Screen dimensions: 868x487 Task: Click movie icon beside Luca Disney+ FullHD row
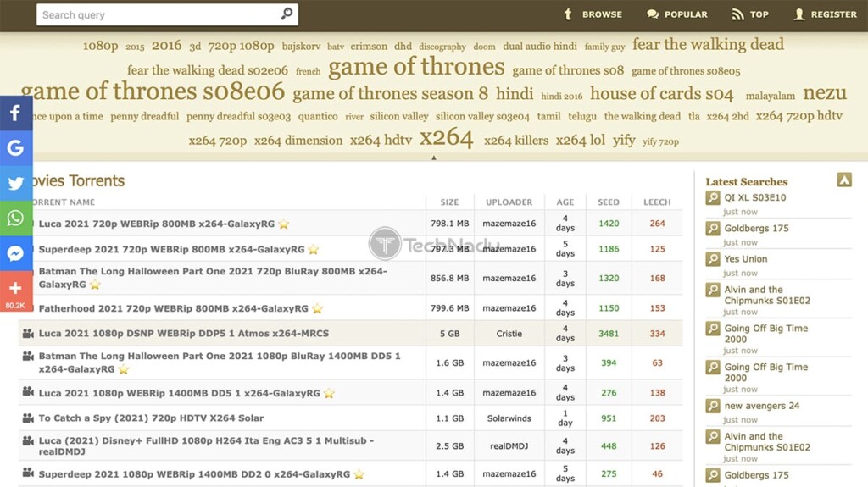pyautogui.click(x=28, y=441)
